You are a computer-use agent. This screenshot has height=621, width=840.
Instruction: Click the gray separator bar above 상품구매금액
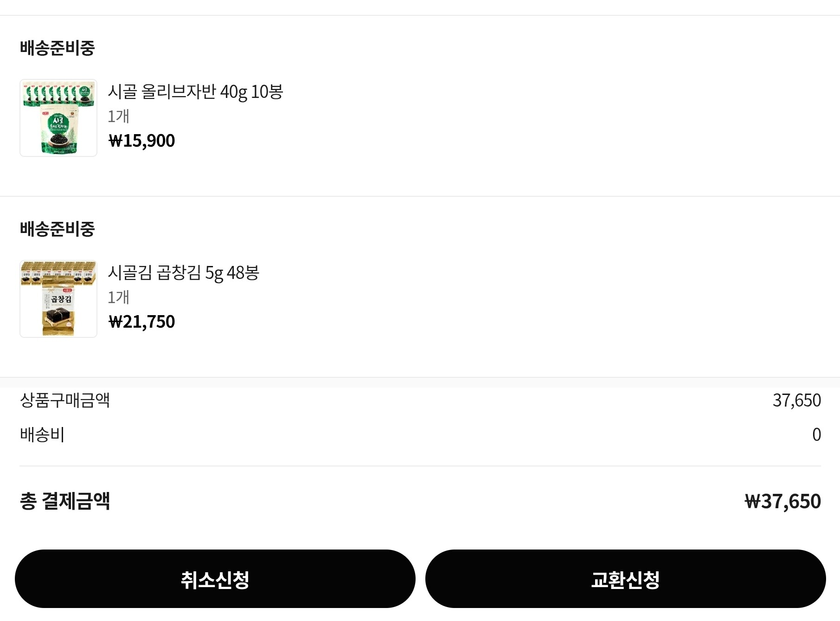click(x=420, y=382)
